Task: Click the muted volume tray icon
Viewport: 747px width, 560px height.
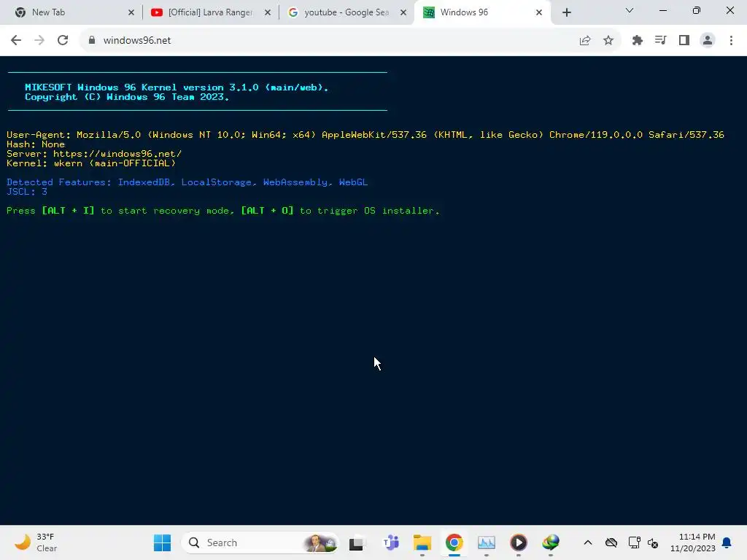Action: pyautogui.click(x=653, y=543)
